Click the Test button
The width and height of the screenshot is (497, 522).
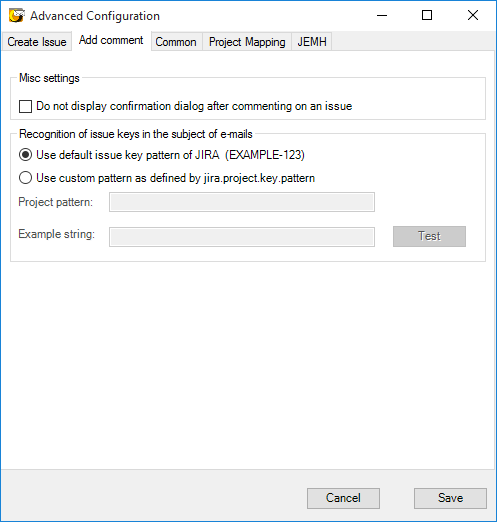click(x=429, y=236)
